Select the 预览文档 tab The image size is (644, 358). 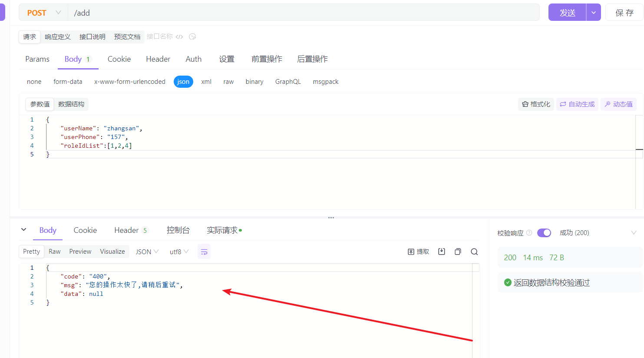[127, 37]
